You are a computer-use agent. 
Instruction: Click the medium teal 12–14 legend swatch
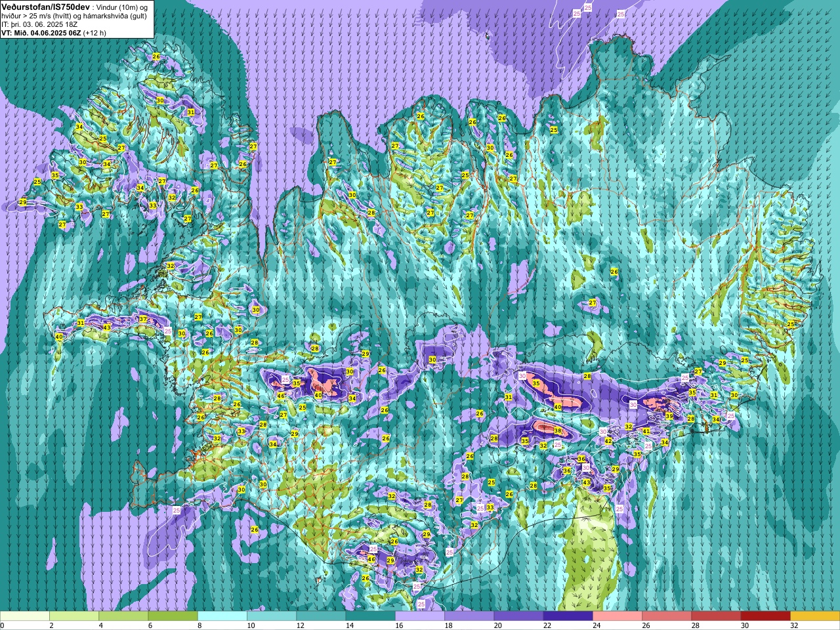(x=321, y=616)
